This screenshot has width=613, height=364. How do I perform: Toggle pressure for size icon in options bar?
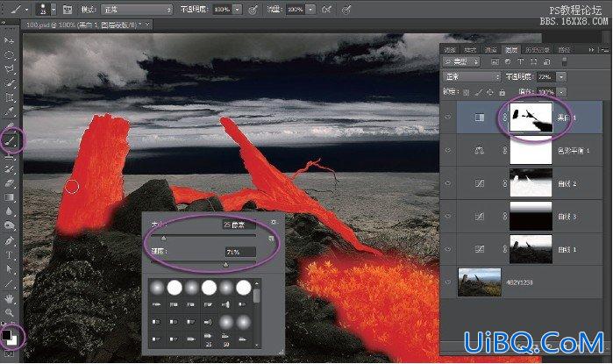pyautogui.click(x=346, y=10)
